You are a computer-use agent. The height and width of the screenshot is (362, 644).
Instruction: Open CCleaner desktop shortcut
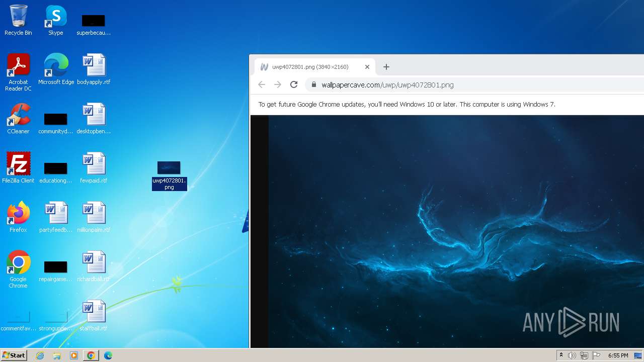[x=18, y=119]
